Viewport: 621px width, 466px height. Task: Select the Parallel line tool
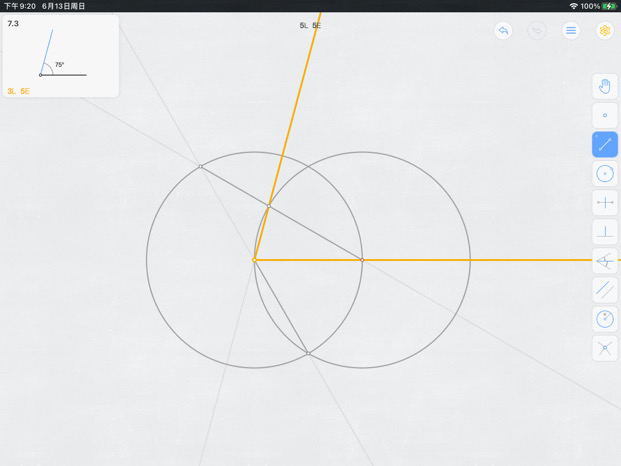(605, 290)
